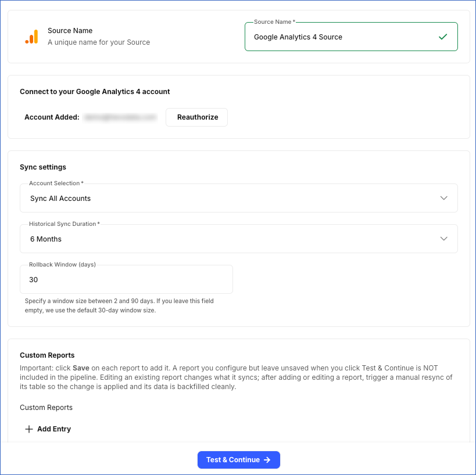Open the Account Selection dropdown
Screen dimensions: 476x475
coord(239,198)
